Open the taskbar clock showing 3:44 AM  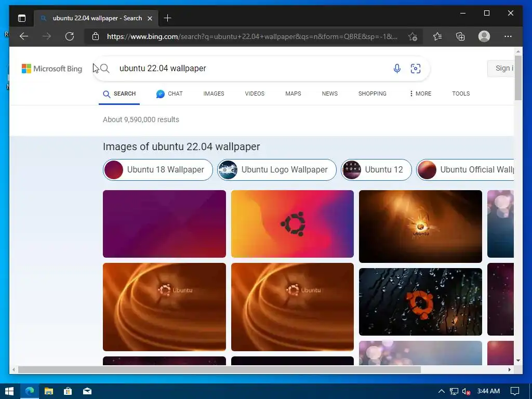click(488, 391)
